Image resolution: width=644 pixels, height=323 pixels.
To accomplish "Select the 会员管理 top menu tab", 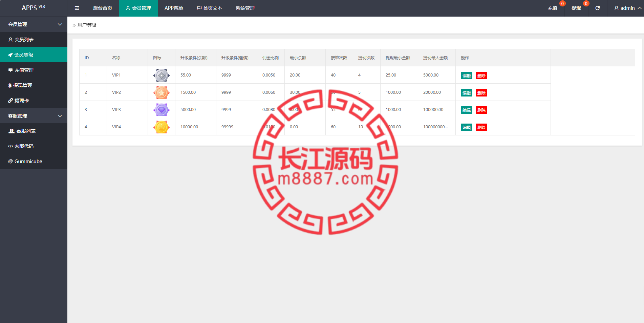I will tap(138, 8).
